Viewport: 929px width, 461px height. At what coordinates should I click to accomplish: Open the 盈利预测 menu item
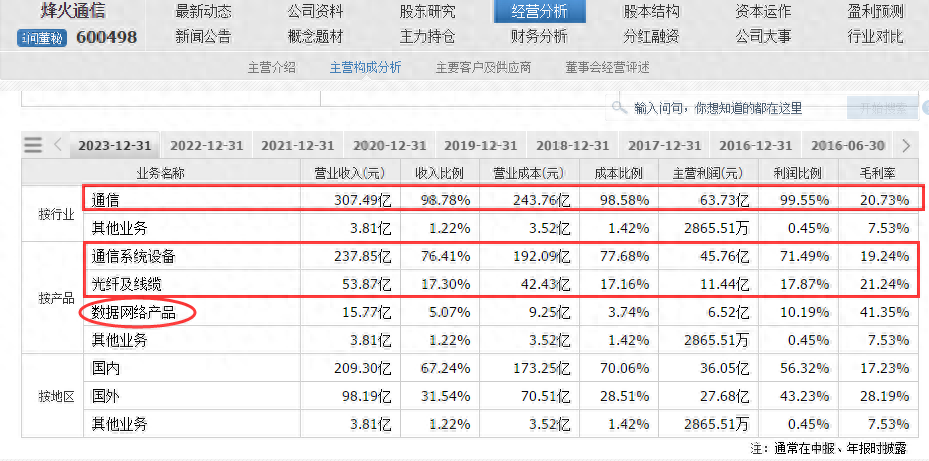(876, 11)
